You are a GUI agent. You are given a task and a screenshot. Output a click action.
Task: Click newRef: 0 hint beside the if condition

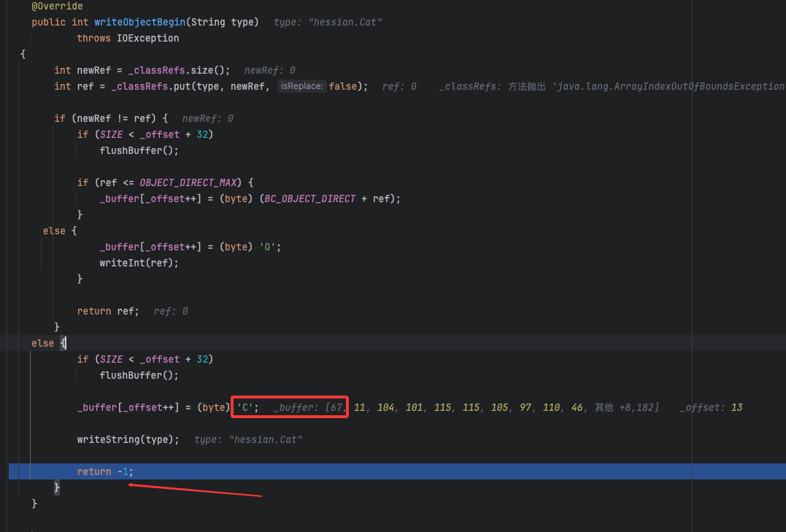[207, 118]
